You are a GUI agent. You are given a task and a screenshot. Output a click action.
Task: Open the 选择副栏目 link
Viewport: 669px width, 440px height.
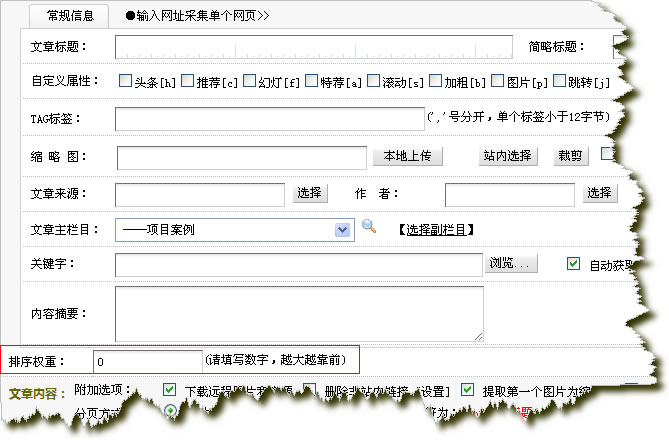pyautogui.click(x=437, y=230)
